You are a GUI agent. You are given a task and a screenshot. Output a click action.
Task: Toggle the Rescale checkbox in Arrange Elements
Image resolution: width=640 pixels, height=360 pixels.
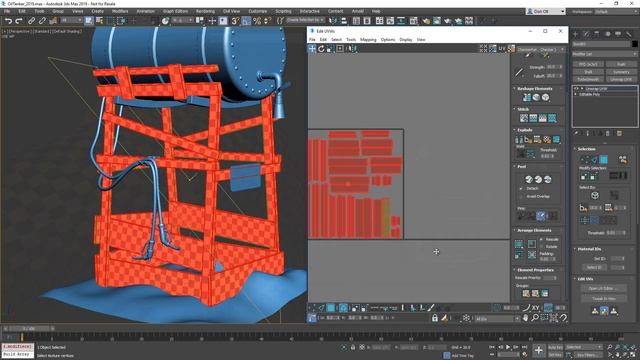[541, 240]
